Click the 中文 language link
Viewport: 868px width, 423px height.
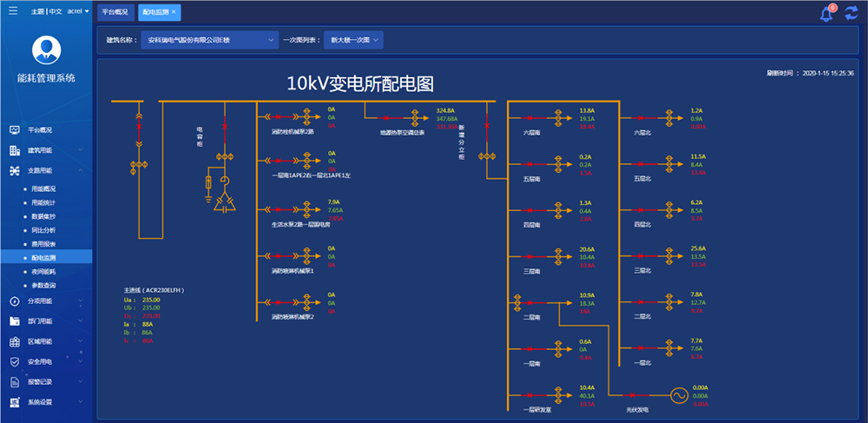tap(56, 12)
